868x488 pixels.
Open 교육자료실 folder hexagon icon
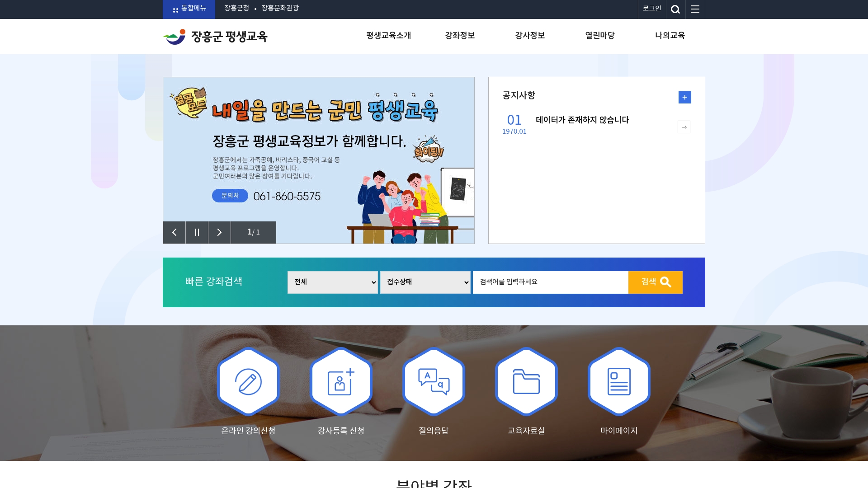pyautogui.click(x=526, y=381)
